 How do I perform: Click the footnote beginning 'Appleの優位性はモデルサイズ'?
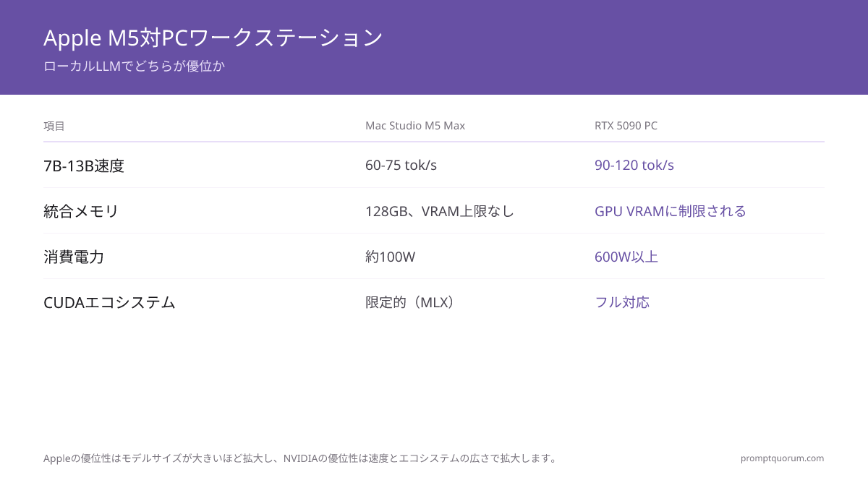pyautogui.click(x=301, y=458)
